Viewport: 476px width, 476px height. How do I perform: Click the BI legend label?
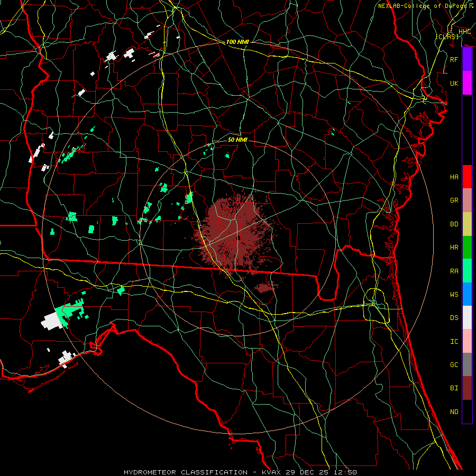(x=454, y=388)
